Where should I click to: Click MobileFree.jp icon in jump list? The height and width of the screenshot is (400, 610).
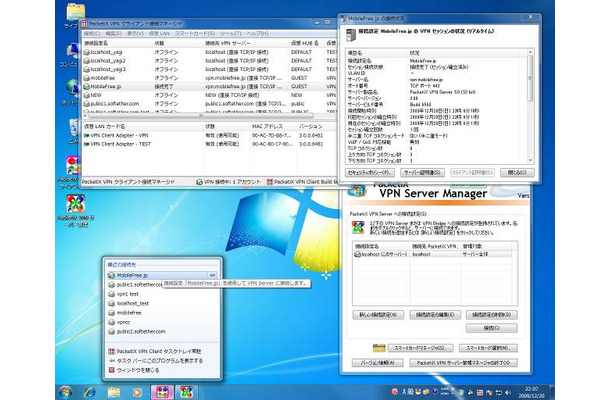(x=112, y=275)
